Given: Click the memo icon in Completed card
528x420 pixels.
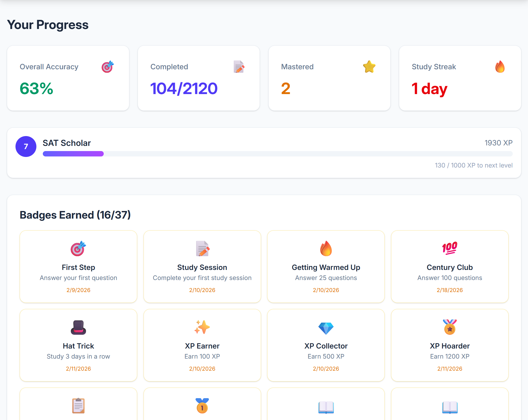Looking at the screenshot, I should tap(239, 67).
